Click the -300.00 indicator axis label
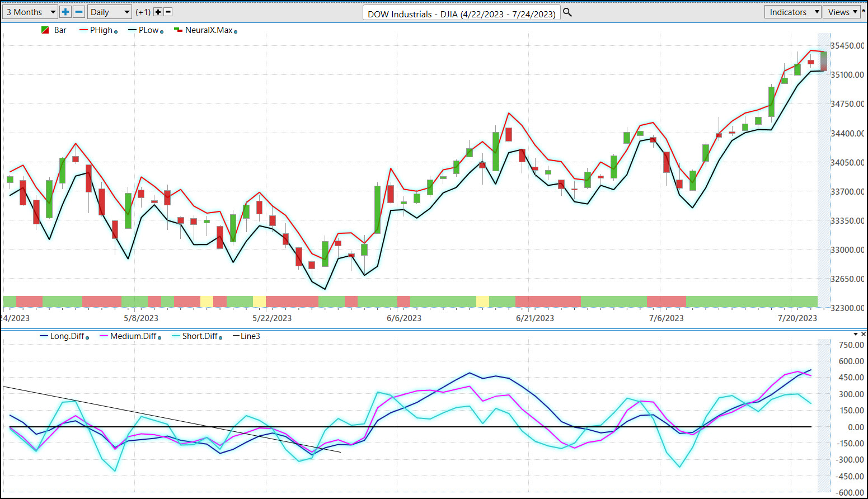This screenshot has width=868, height=499. tap(850, 460)
